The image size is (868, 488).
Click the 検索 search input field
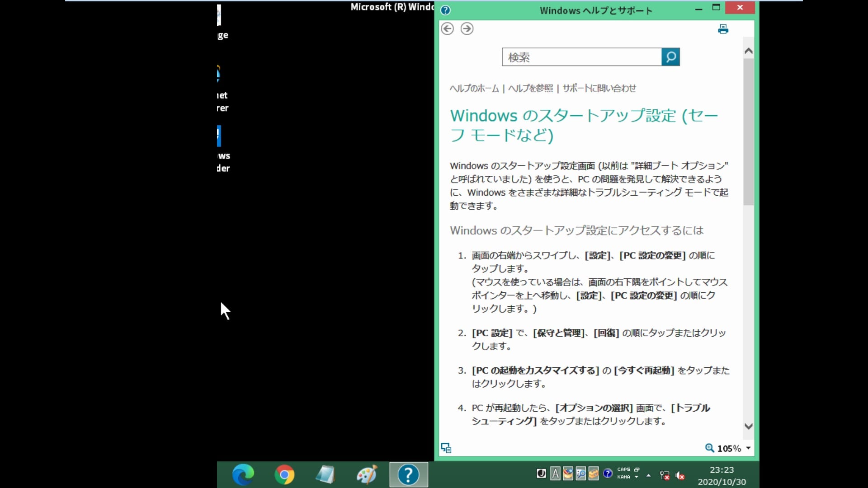pos(582,57)
